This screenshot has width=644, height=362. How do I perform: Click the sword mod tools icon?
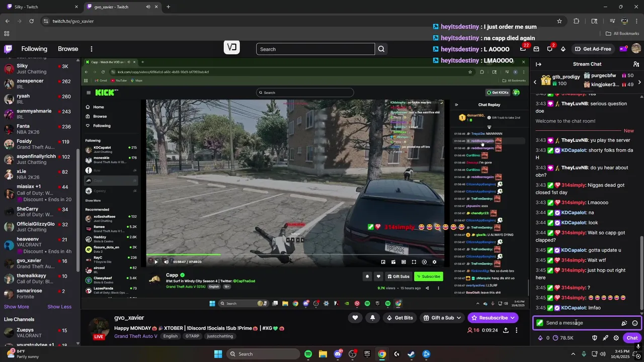click(x=605, y=338)
